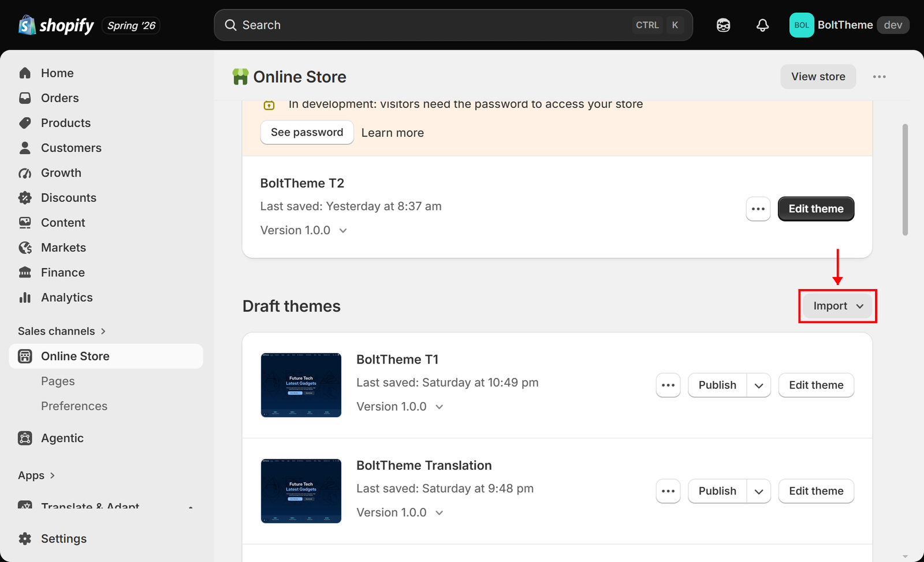924x562 pixels.
Task: Click the Agentic icon in sidebar
Action: [x=25, y=439]
